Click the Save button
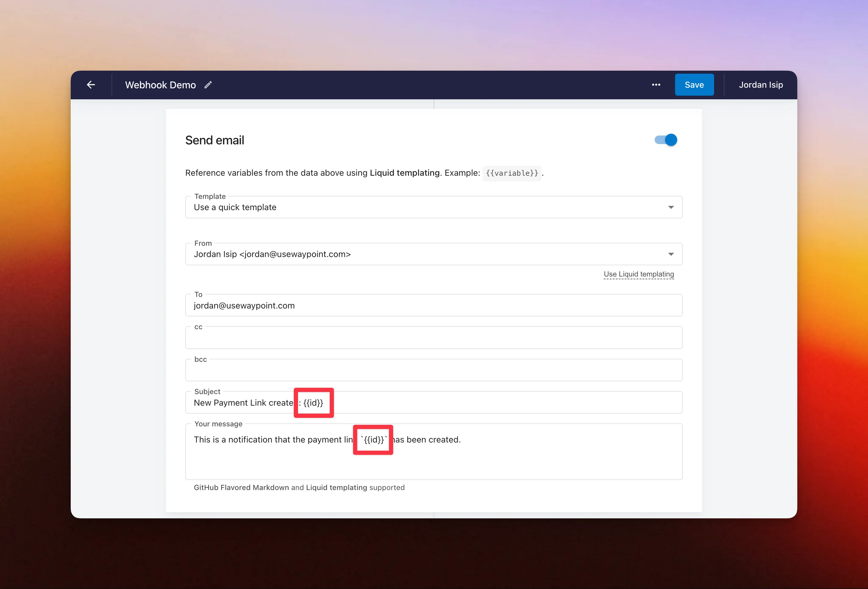The image size is (868, 589). pos(694,85)
